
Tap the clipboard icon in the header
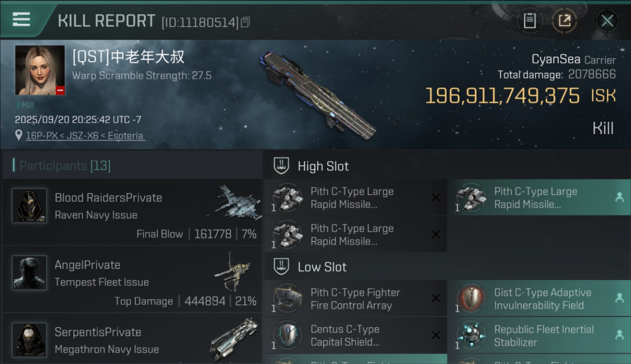(x=530, y=21)
